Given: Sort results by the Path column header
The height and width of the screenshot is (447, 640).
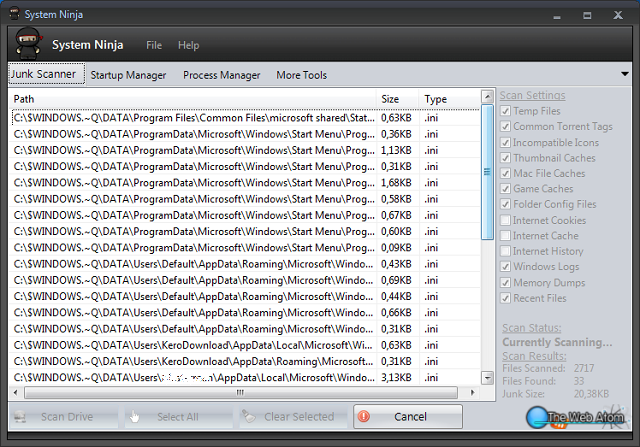Looking at the screenshot, I should click(193, 99).
